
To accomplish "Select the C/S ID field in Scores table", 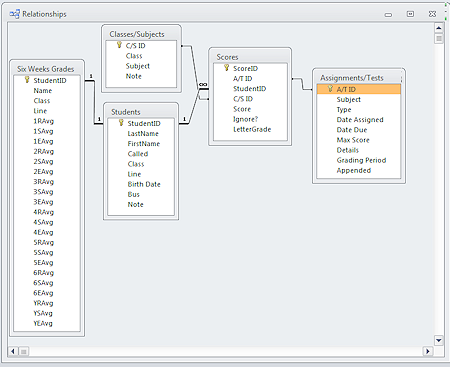I will (x=243, y=99).
